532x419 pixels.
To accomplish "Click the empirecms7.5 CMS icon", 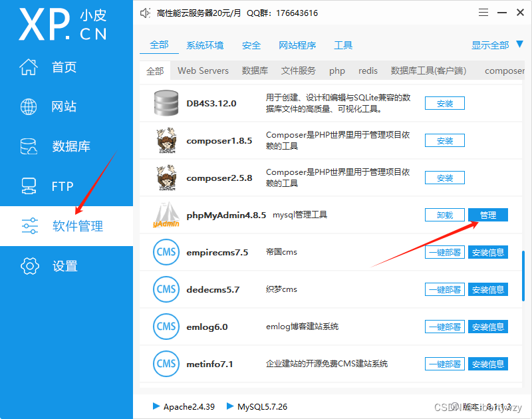I will point(166,252).
